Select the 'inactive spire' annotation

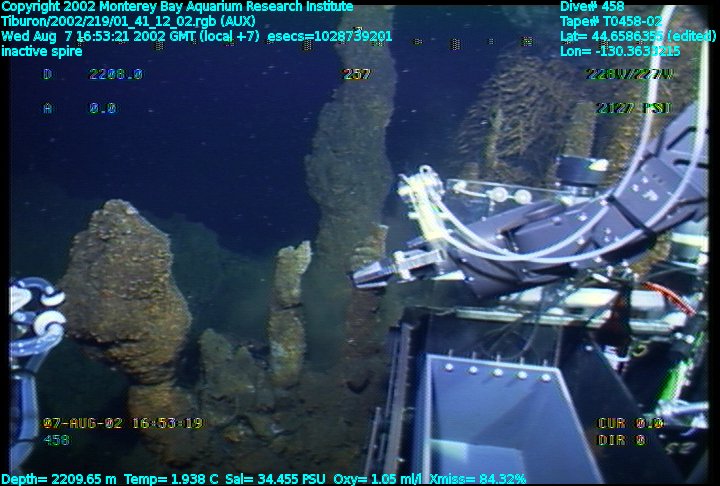tap(42, 51)
